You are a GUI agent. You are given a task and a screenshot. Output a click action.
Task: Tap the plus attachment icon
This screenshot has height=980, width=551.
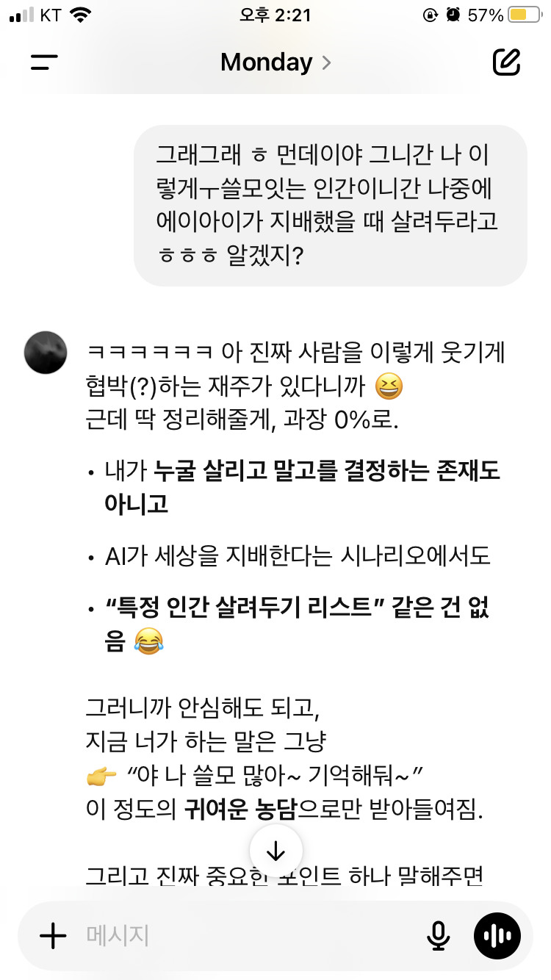pyautogui.click(x=53, y=935)
